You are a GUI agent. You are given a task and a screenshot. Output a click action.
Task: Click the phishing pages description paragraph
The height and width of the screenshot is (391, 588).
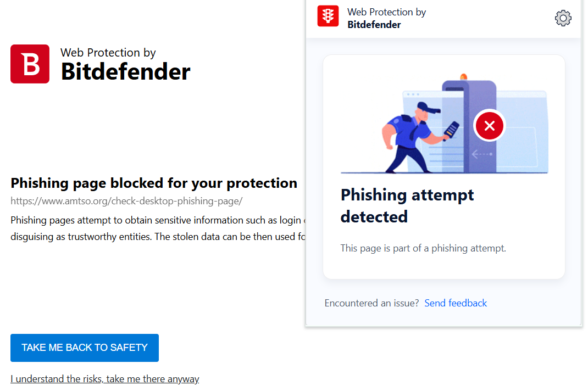point(158,228)
